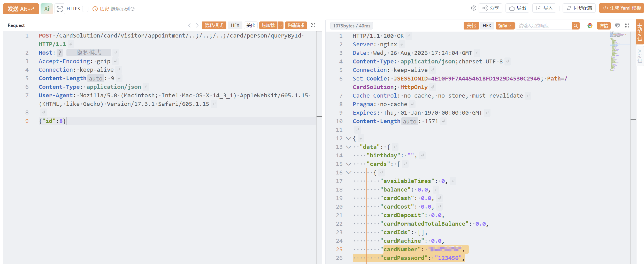644x264 pixels.
Task: Click the comment icon in response toolbar
Action: (618, 26)
